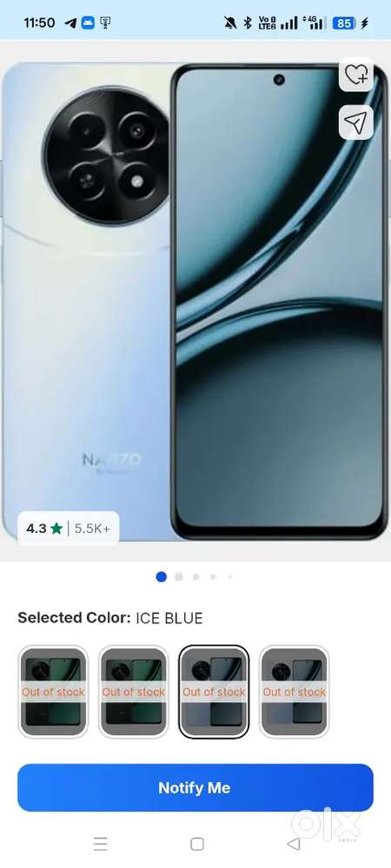Tap the 5.5K+ reviews count

[92, 529]
